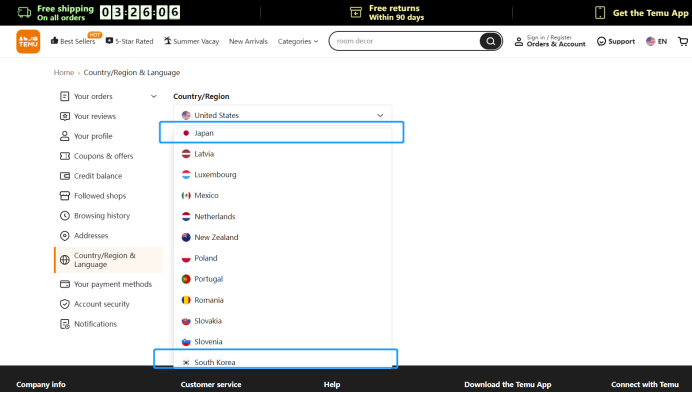Image resolution: width=692 pixels, height=393 pixels.
Task: Select New Zealand country option
Action: (282, 237)
